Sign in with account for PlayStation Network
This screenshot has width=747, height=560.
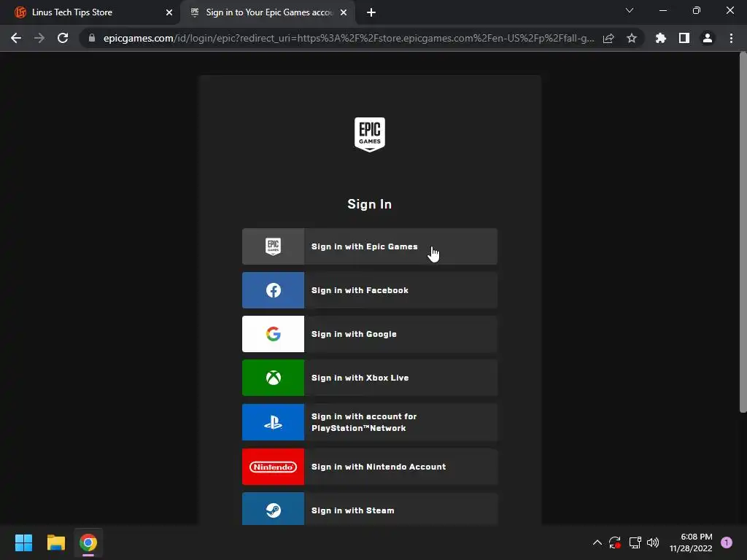[370, 422]
